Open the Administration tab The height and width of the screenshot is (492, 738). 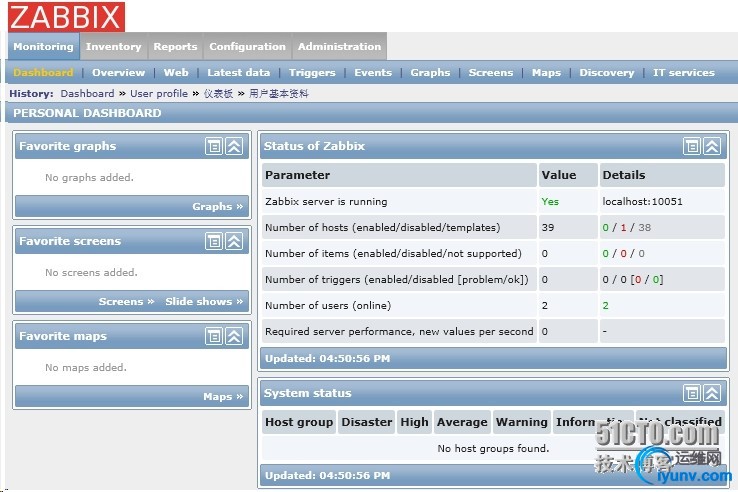339,47
